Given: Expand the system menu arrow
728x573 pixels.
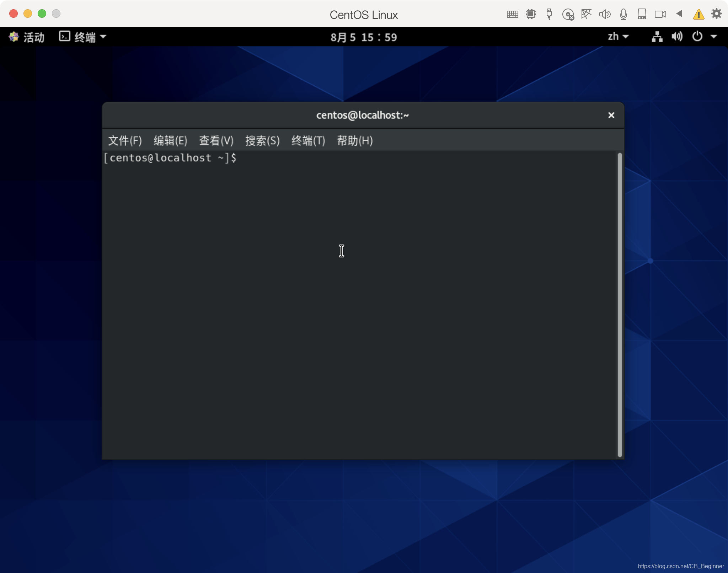Looking at the screenshot, I should [x=714, y=37].
